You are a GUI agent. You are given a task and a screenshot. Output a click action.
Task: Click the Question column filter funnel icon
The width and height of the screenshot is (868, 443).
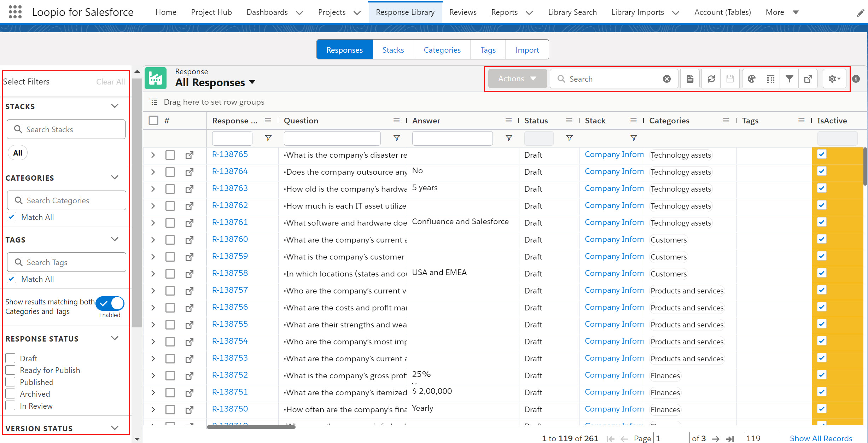coord(397,138)
